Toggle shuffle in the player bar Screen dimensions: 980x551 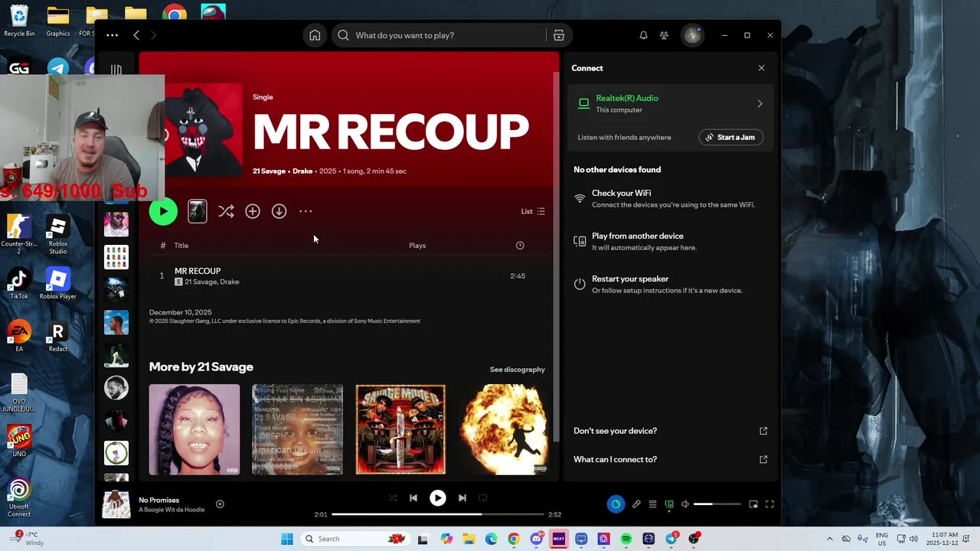(x=393, y=498)
